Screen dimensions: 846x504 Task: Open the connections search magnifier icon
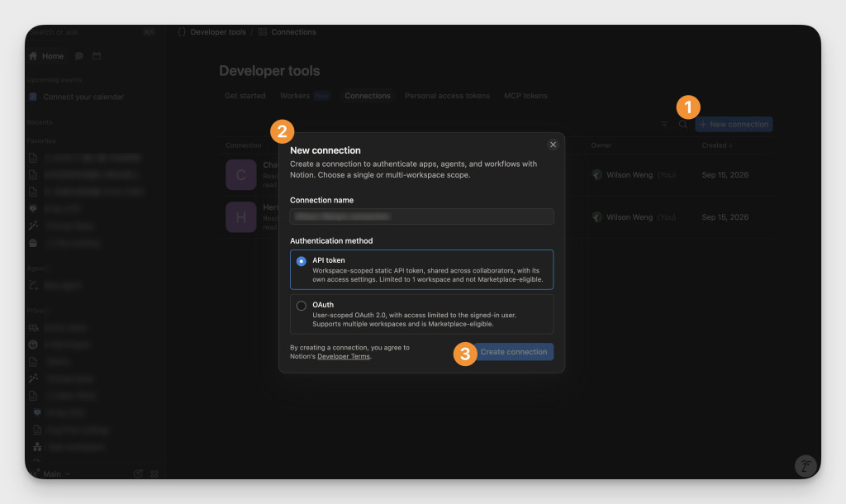tap(682, 125)
